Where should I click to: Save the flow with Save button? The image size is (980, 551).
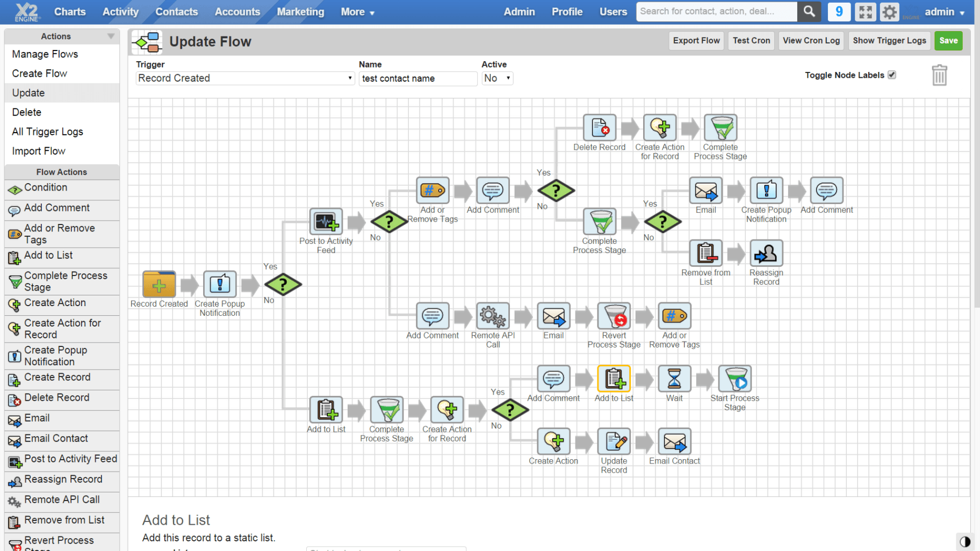click(x=948, y=41)
